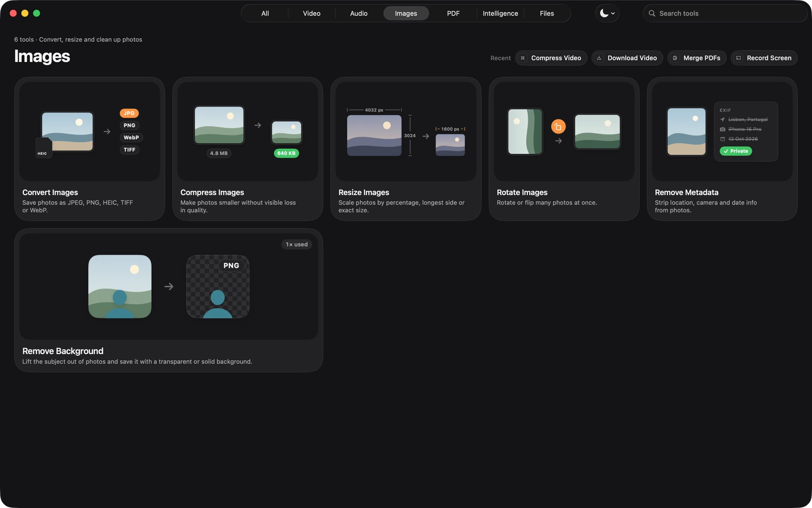Screen dimensions: 812x508
Task: Click the green Private badge
Action: 736,151
